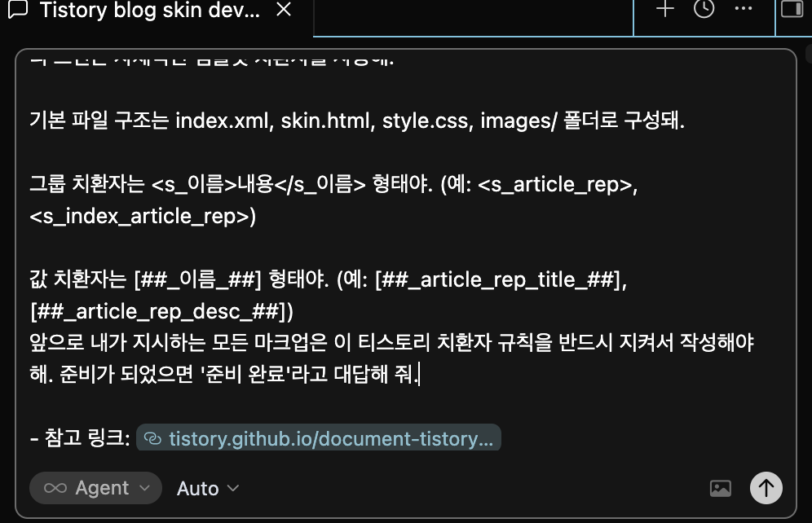Open chat history clock icon
The height and width of the screenshot is (523, 812).
(x=704, y=9)
